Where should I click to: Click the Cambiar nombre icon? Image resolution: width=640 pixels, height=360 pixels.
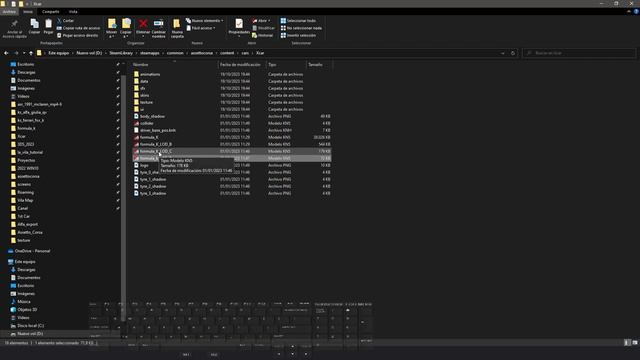click(158, 24)
